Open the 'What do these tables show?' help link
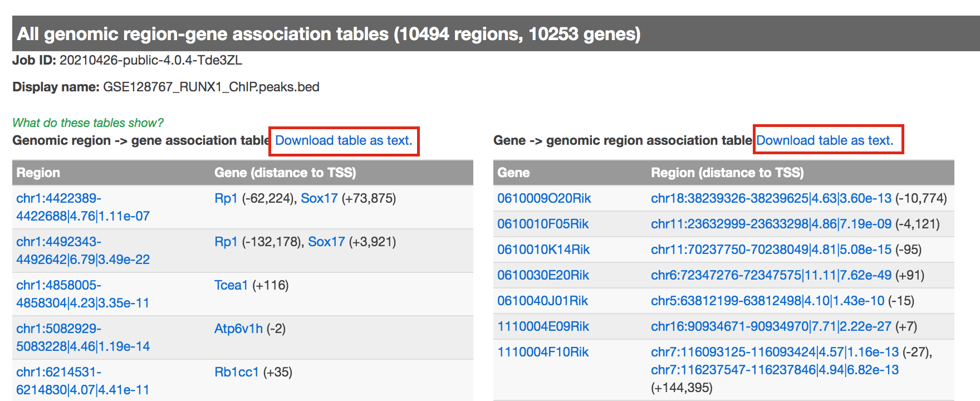Screen dimensions: 980x401 click(88, 123)
